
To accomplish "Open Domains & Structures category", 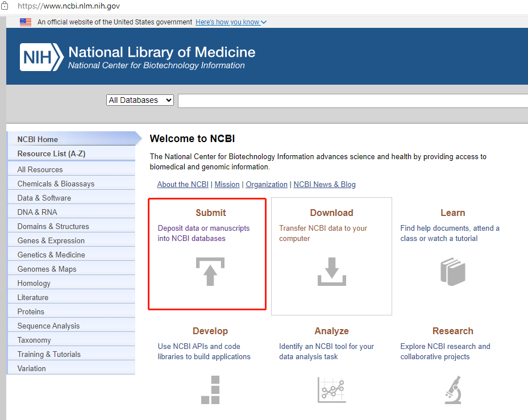I will click(x=72, y=226).
